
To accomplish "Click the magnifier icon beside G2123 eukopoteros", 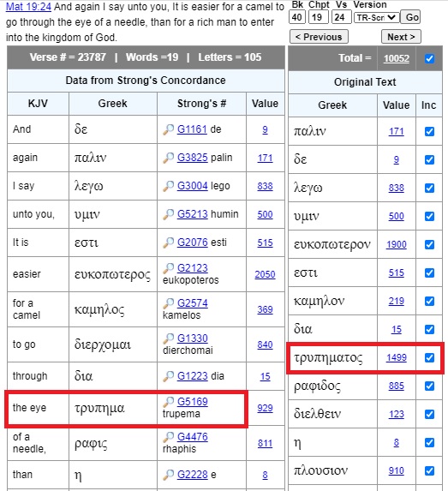I will (169, 268).
